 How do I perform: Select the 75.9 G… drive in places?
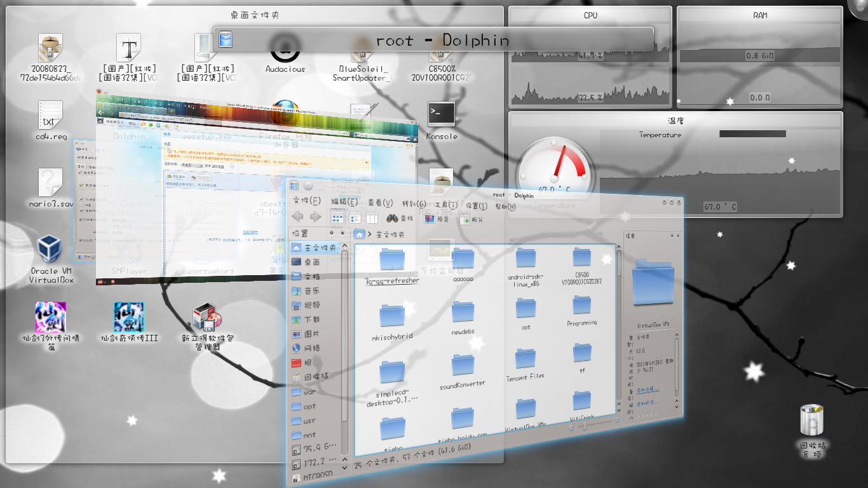pyautogui.click(x=315, y=450)
